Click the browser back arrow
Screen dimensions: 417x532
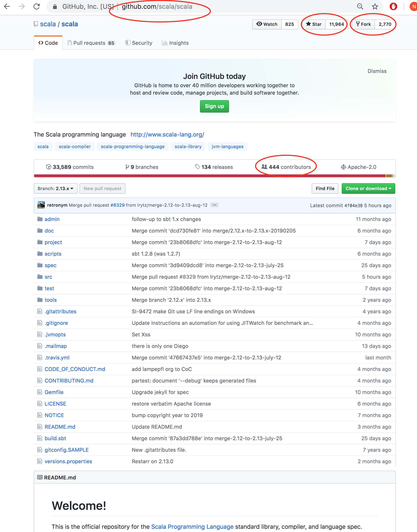[7, 7]
